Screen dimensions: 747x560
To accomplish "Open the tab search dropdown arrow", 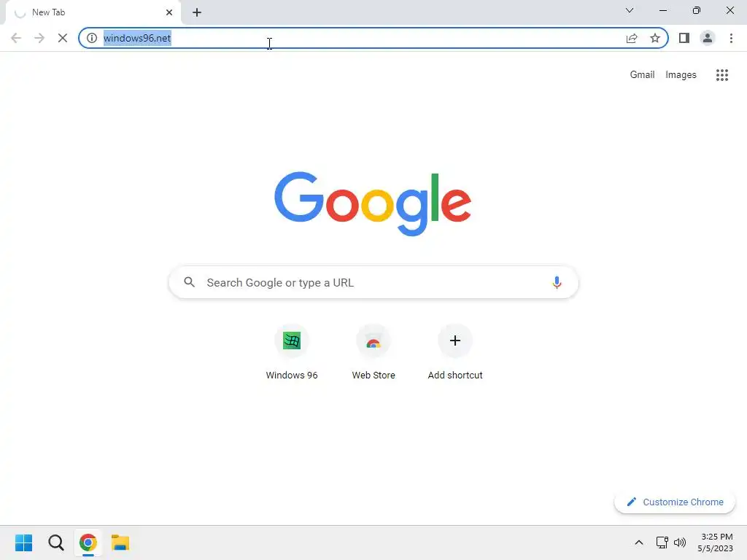I will point(630,10).
